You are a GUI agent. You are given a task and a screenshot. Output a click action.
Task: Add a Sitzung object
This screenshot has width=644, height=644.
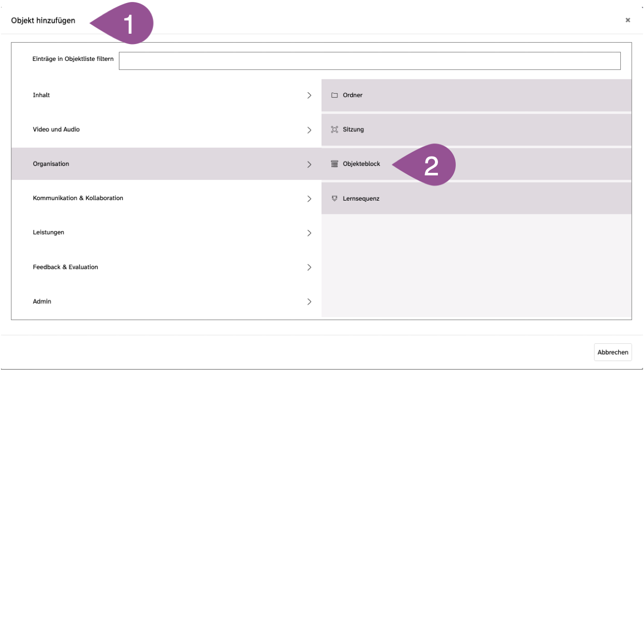477,130
